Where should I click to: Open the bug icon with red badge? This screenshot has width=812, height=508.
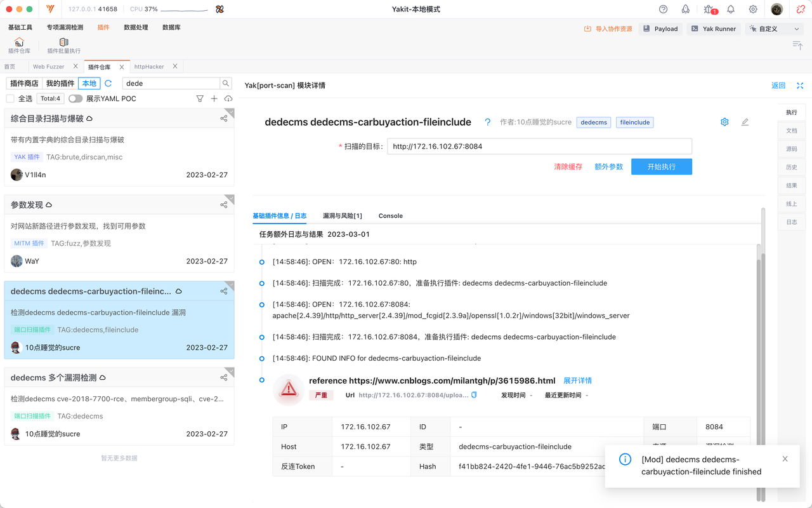(709, 10)
